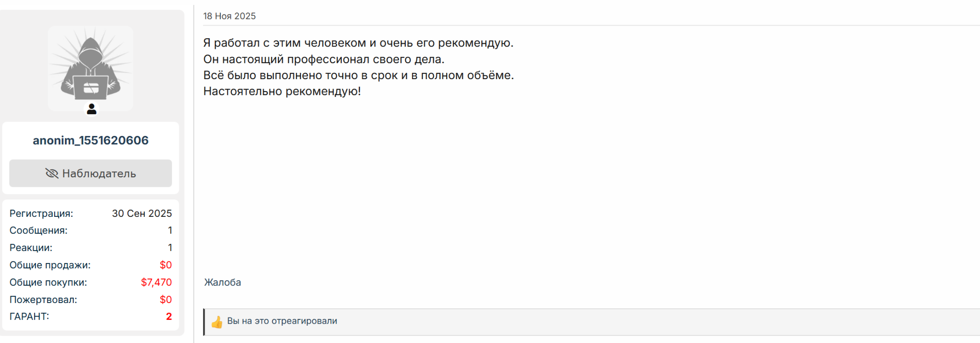Click the small user silhouette badge icon
Image resolution: width=980 pixels, height=343 pixels.
[92, 109]
